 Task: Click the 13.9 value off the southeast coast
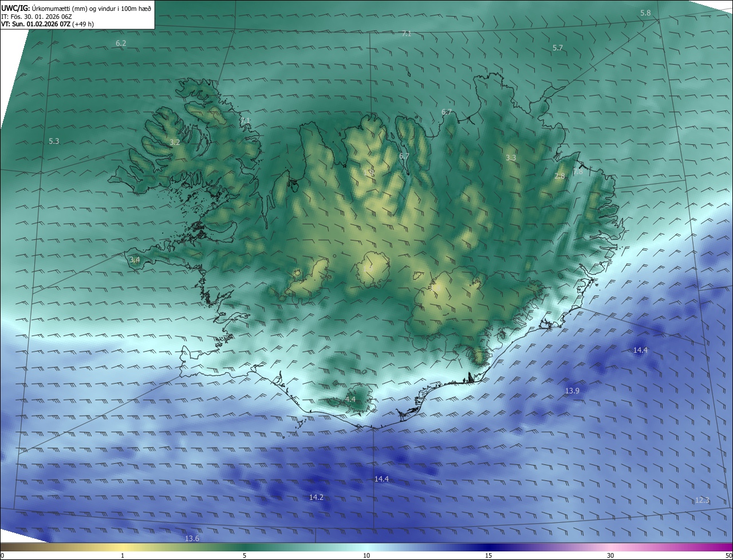point(572,391)
